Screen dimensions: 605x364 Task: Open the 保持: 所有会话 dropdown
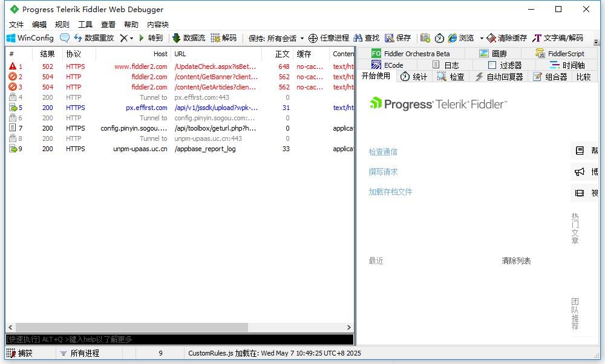[276, 38]
